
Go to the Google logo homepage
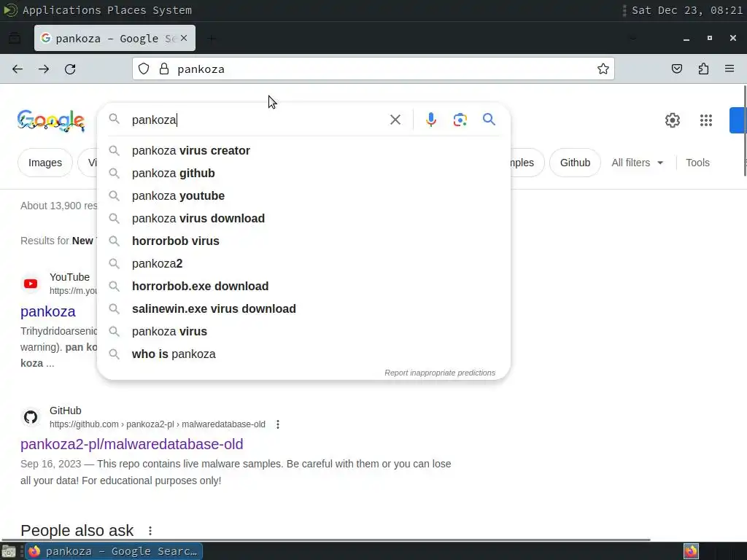coord(51,120)
